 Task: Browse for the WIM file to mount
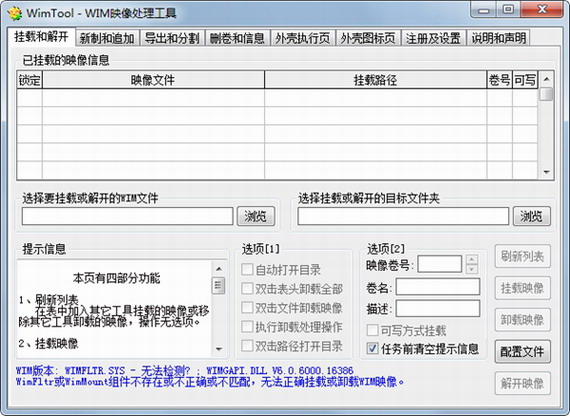point(256,216)
